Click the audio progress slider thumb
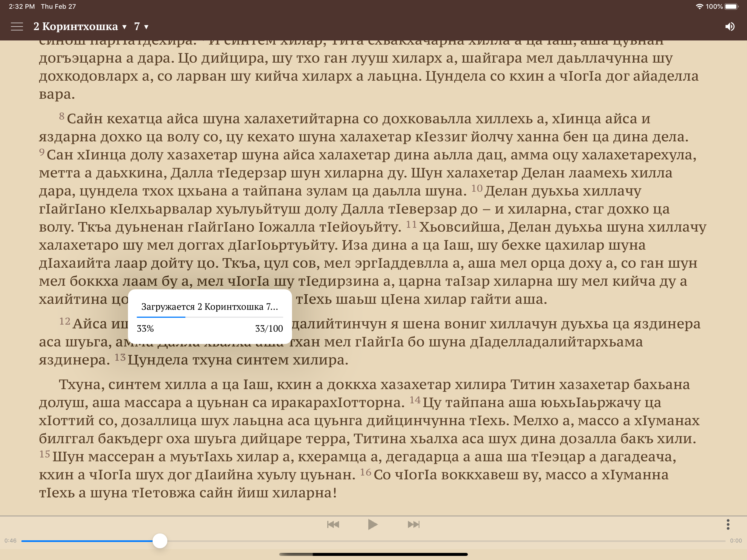The width and height of the screenshot is (747, 560). [x=160, y=541]
